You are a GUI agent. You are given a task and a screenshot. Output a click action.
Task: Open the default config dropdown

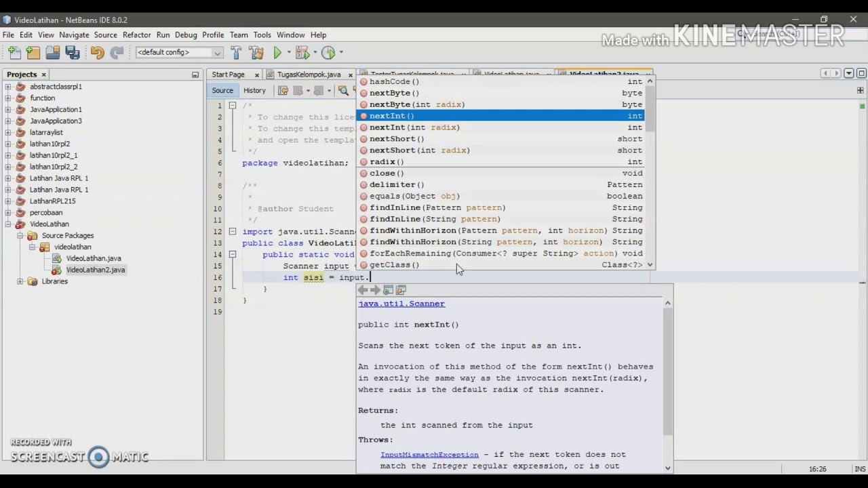[179, 52]
